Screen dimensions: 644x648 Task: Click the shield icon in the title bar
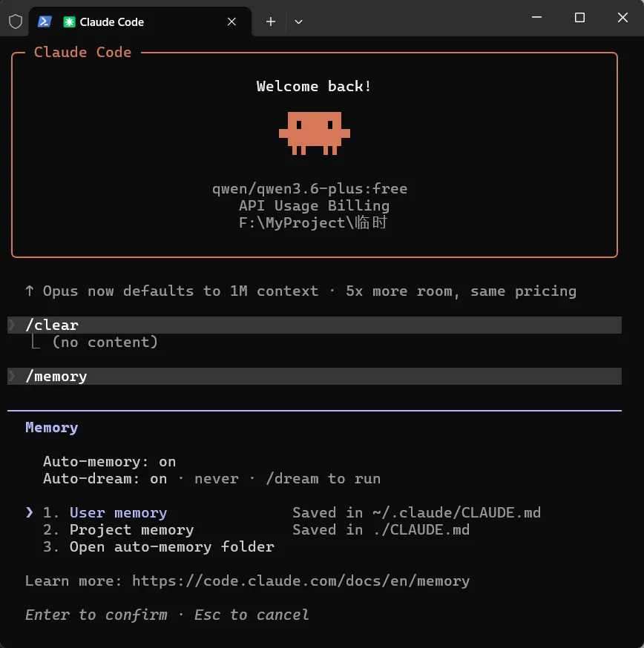(16, 22)
